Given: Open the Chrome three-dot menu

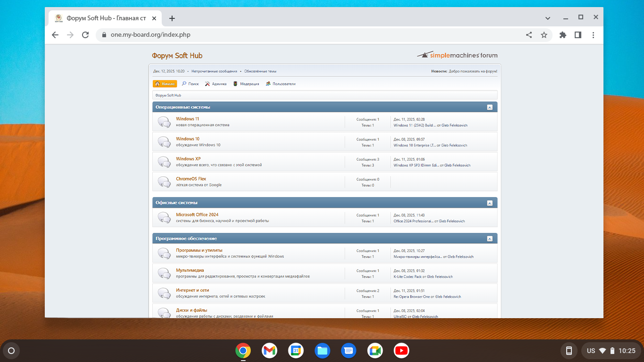Looking at the screenshot, I should (593, 35).
